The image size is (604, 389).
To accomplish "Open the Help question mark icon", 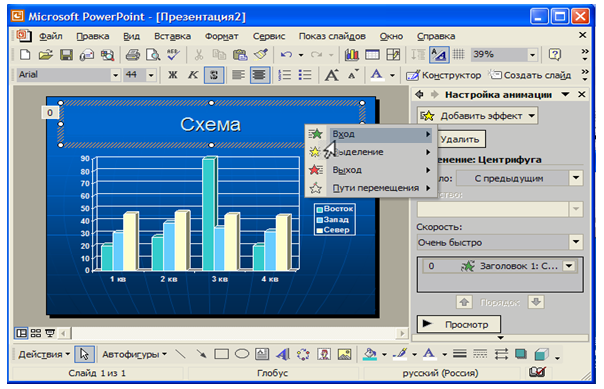I will point(555,55).
